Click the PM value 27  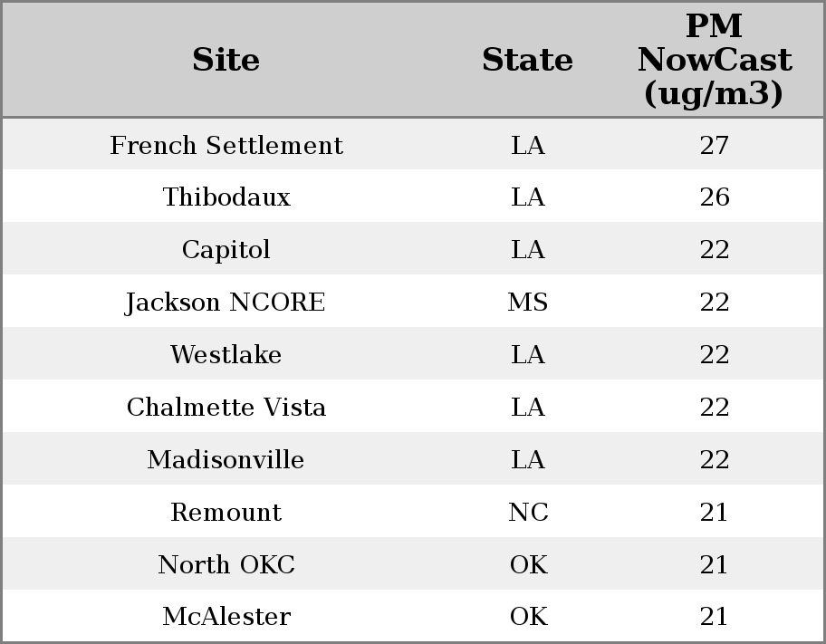(715, 145)
